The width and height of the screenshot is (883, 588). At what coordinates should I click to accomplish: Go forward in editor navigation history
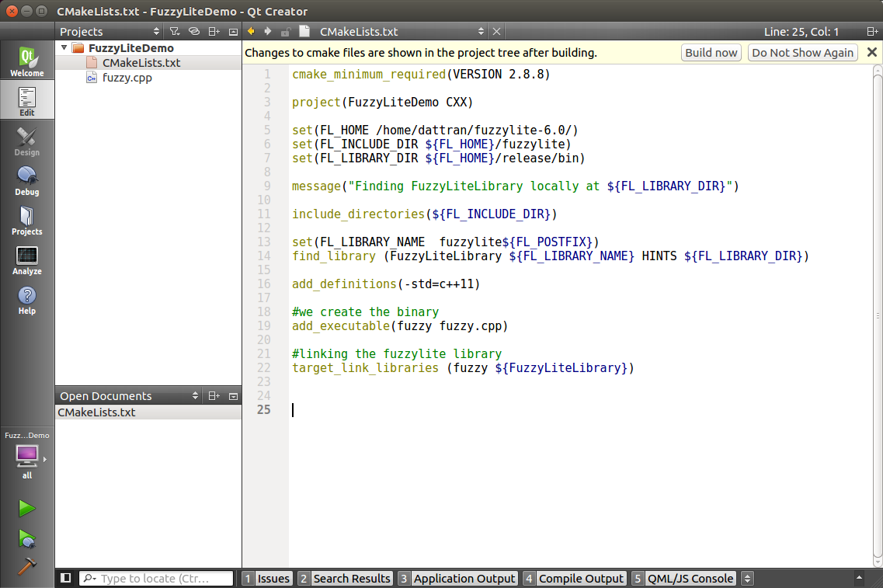click(x=268, y=32)
